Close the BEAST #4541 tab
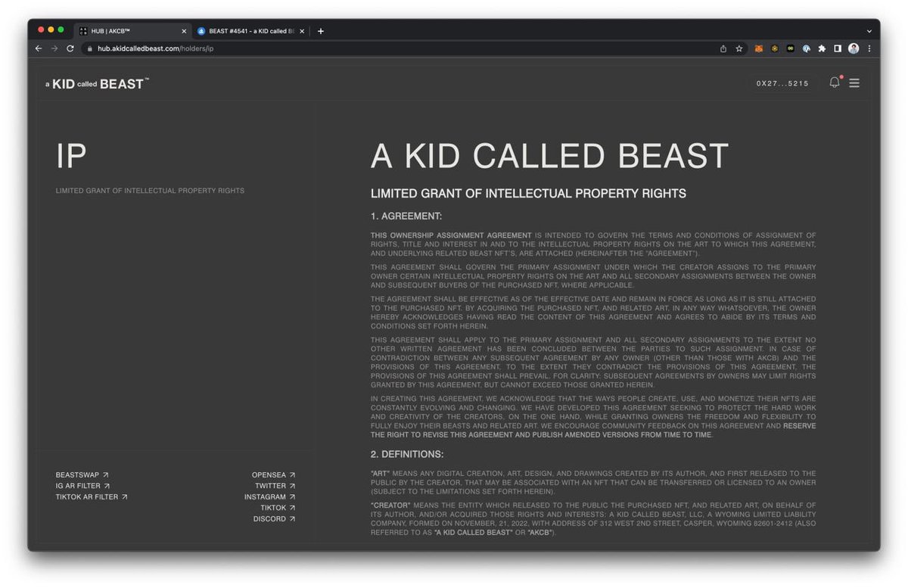Screen dimensions: 908x588 [303, 31]
